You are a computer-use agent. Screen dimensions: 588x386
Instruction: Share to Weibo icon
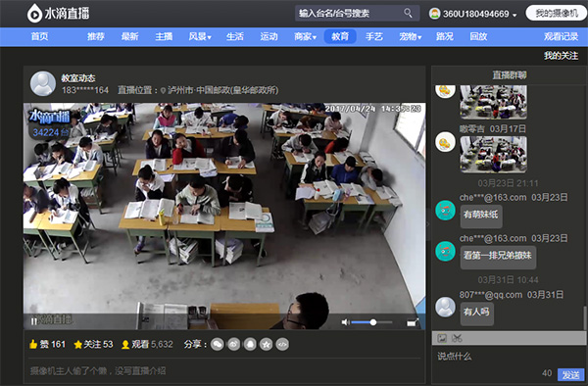click(x=233, y=345)
